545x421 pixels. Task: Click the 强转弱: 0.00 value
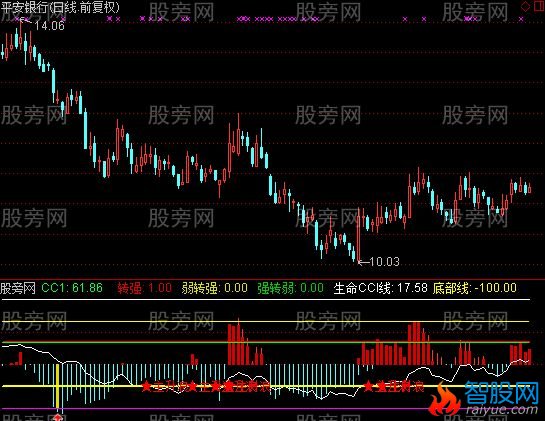pos(291,288)
